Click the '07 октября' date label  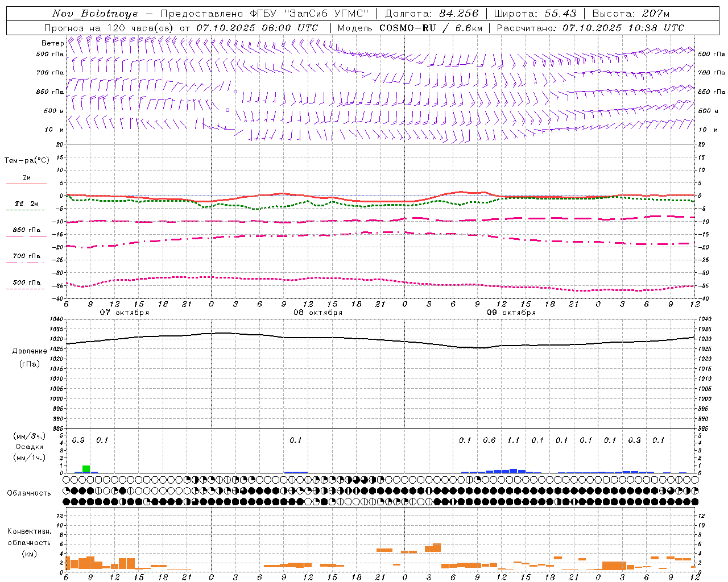pos(125,313)
